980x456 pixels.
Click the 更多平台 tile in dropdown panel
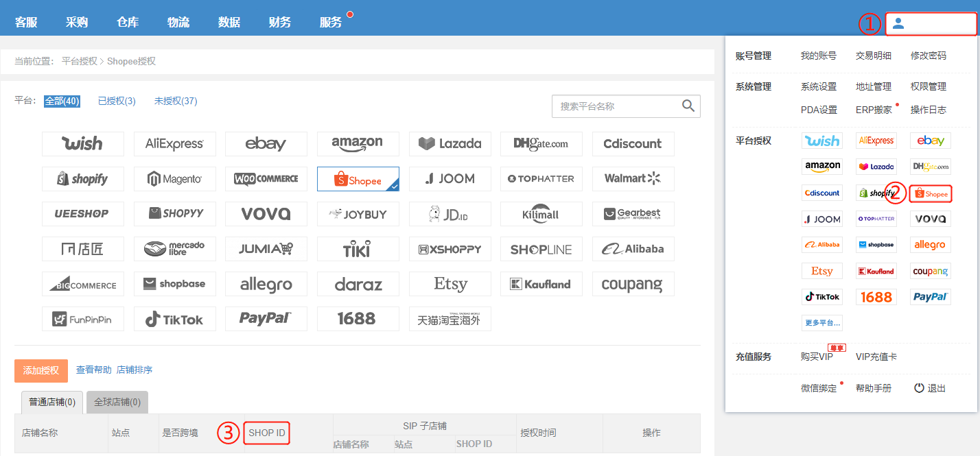[x=822, y=323]
